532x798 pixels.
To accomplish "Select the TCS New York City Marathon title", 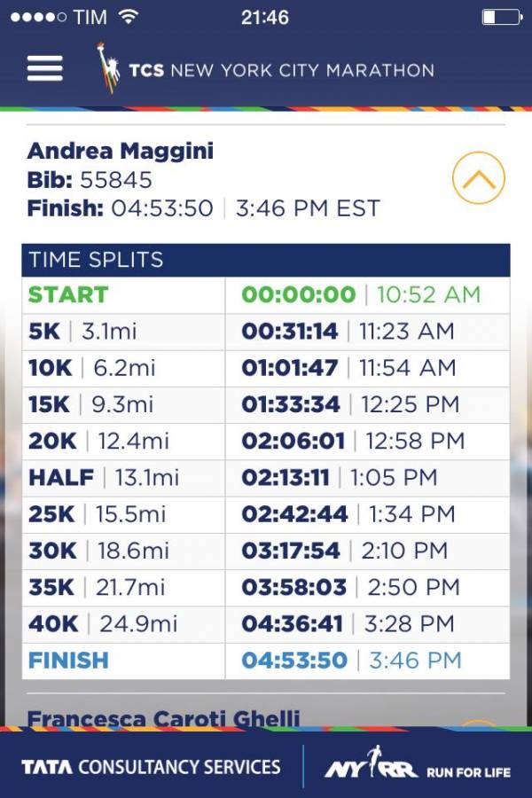I will click(282, 70).
